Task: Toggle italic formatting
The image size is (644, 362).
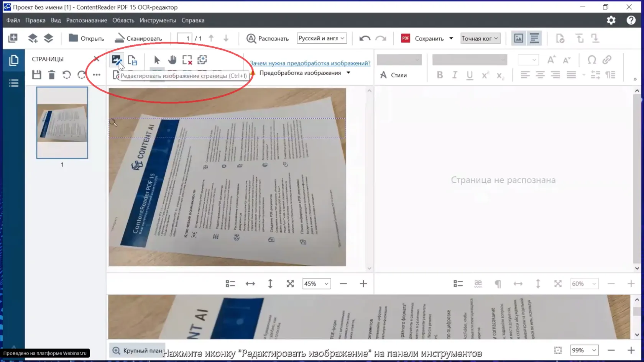Action: (x=455, y=75)
